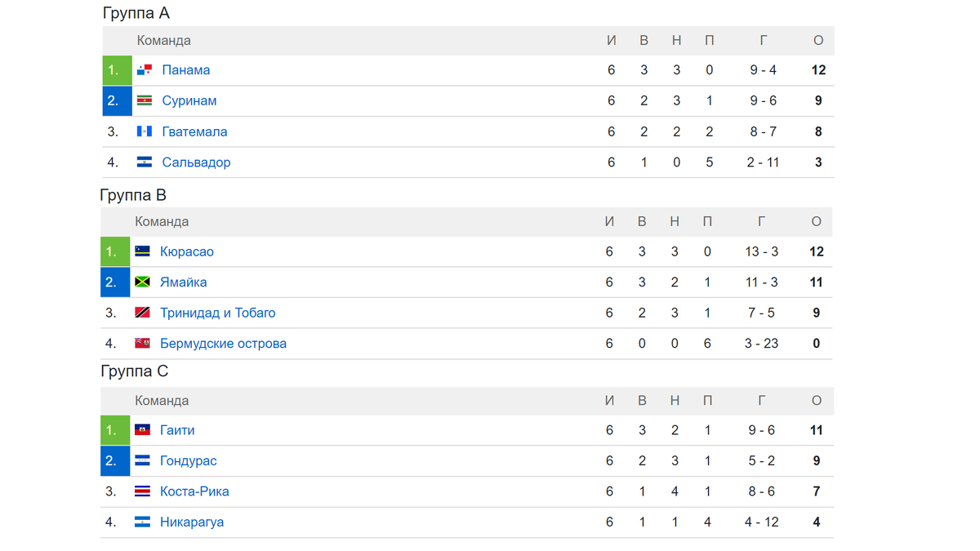The image size is (980, 551).
Task: Click the Команда header in Группа A
Action: tap(164, 41)
